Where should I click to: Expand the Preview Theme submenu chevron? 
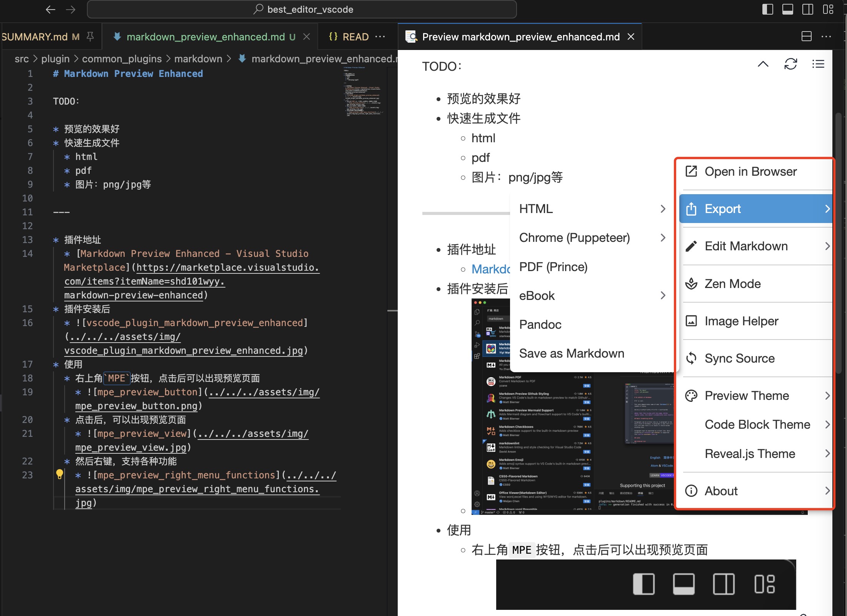pos(827,396)
